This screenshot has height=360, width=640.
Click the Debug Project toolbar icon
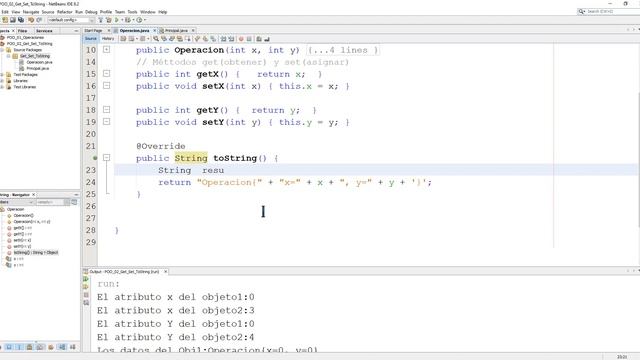tap(128, 20)
